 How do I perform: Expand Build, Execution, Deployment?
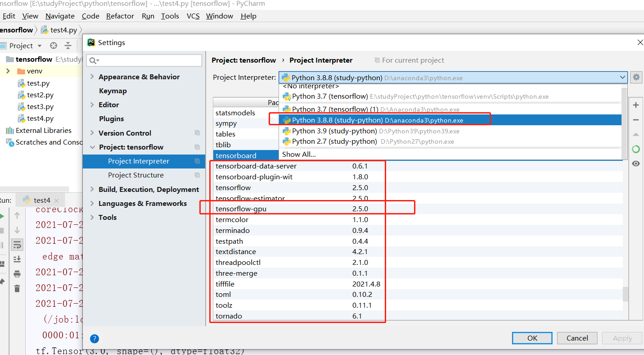pyautogui.click(x=92, y=189)
